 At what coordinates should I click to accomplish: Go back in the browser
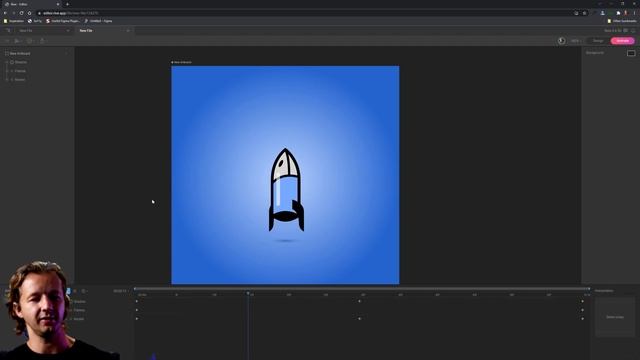tap(5, 13)
